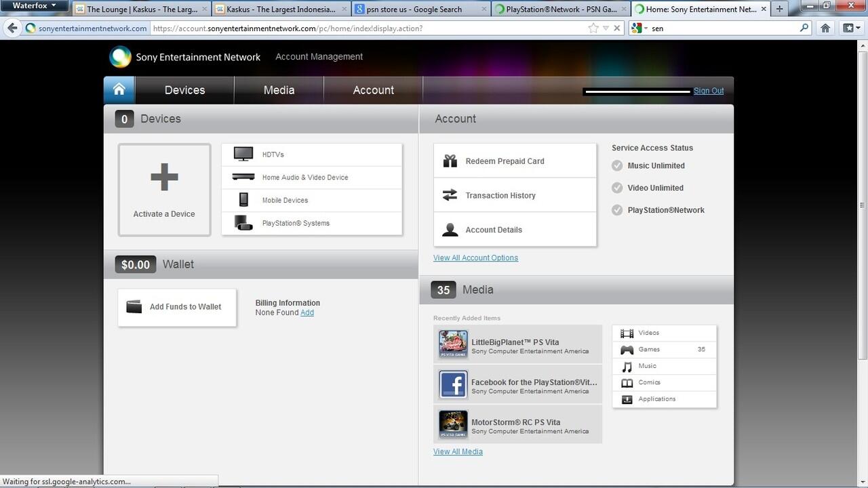This screenshot has height=488, width=868.
Task: Click the Videos film strip icon
Action: [627, 333]
